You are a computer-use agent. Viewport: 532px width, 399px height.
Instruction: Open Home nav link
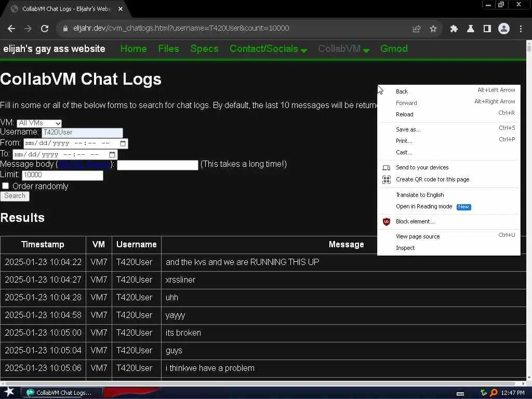point(134,49)
